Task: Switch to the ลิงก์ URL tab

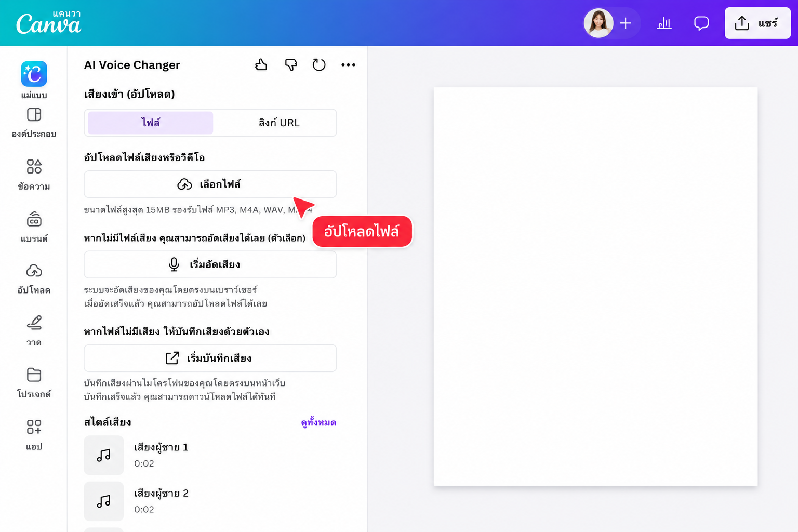Action: (279, 123)
